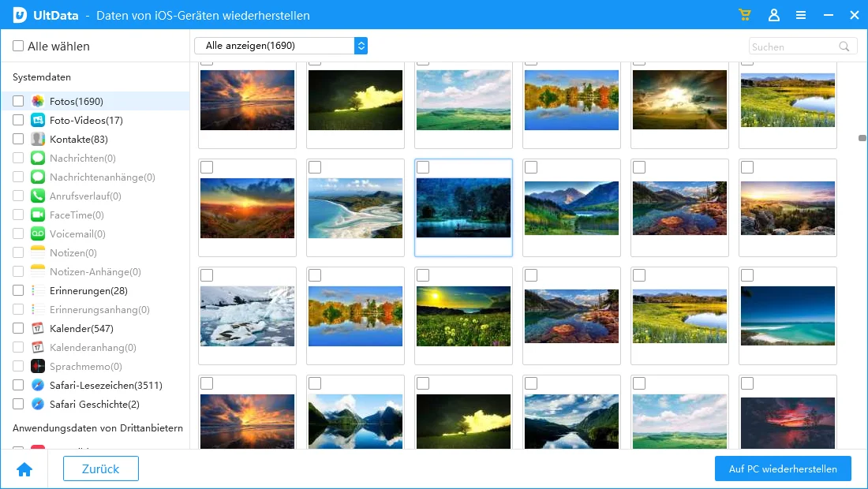Click the shopping cart icon in title bar
Viewport: 868px width, 489px height.
tap(744, 15)
